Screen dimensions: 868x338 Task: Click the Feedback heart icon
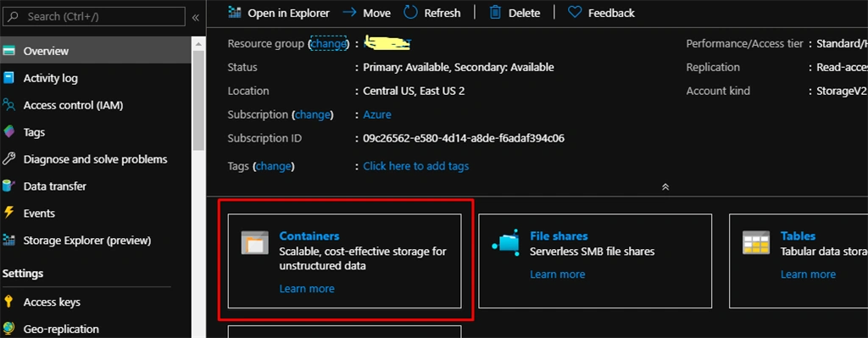pos(575,12)
